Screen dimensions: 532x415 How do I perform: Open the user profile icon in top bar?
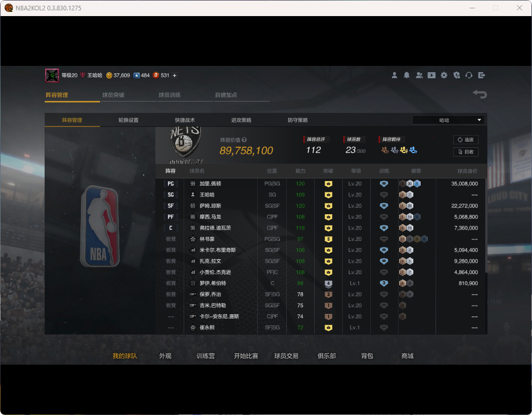(x=394, y=75)
